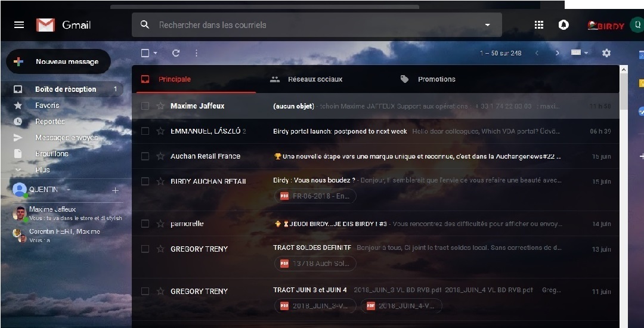Image resolution: width=644 pixels, height=328 pixels.
Task: Star the TRACT SOLDES DEFINITF email
Action: (160, 249)
